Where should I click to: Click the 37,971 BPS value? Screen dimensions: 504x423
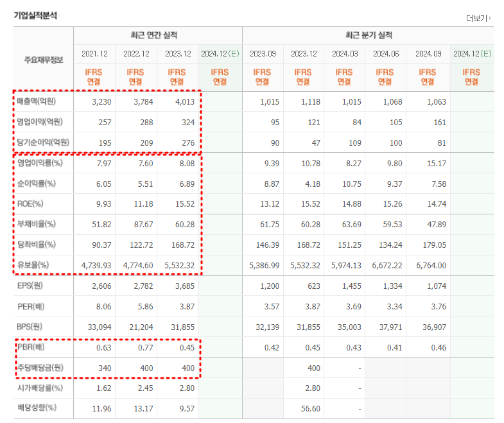pos(390,327)
